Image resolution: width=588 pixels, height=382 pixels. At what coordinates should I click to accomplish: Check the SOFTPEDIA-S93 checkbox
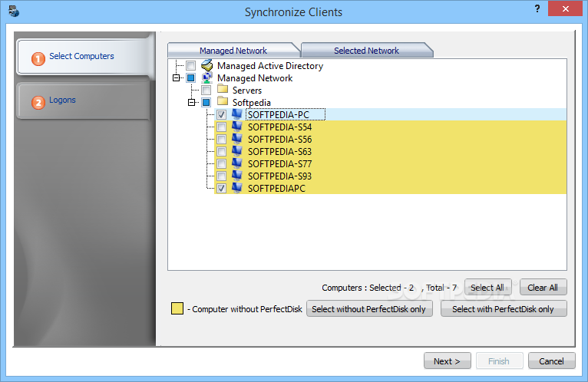[x=221, y=176]
